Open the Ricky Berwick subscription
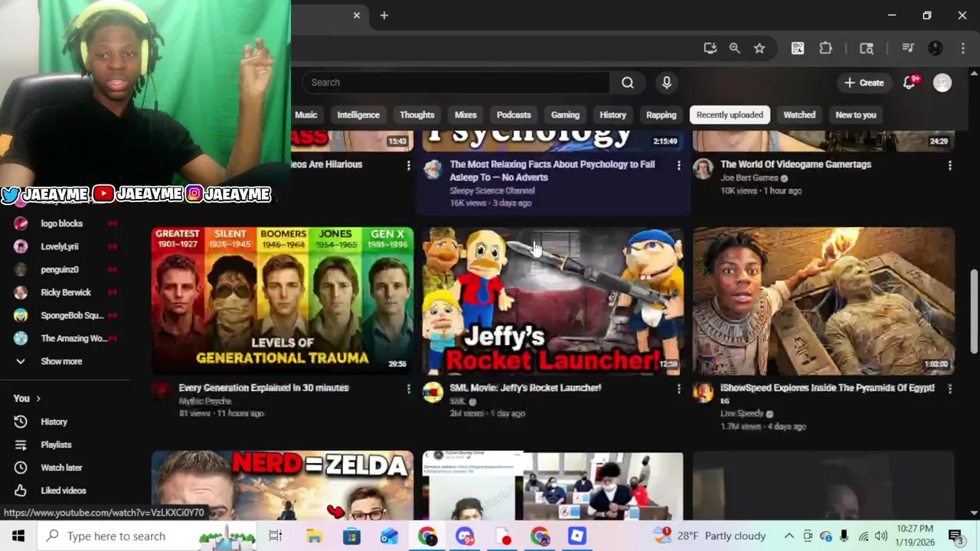This screenshot has height=551, width=980. tap(65, 292)
